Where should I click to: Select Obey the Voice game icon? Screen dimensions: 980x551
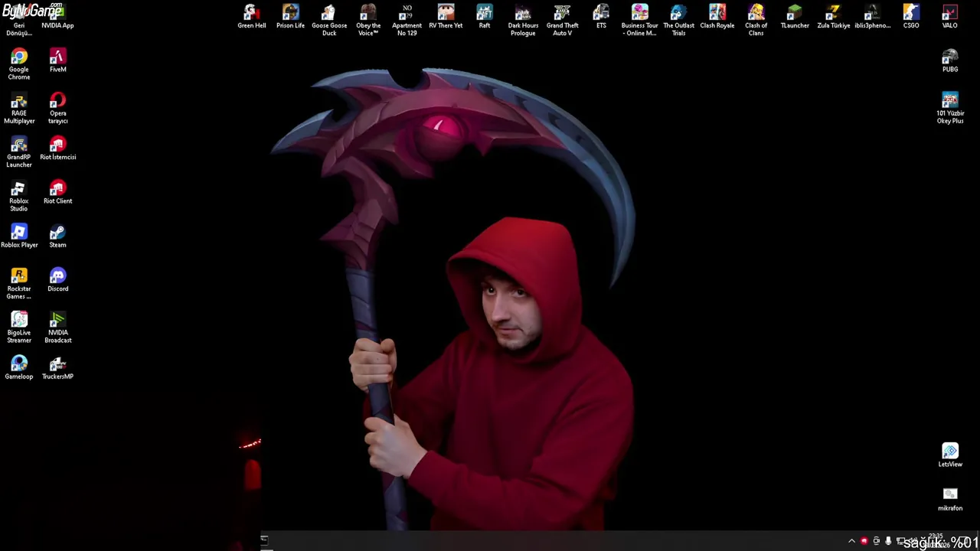point(368,20)
